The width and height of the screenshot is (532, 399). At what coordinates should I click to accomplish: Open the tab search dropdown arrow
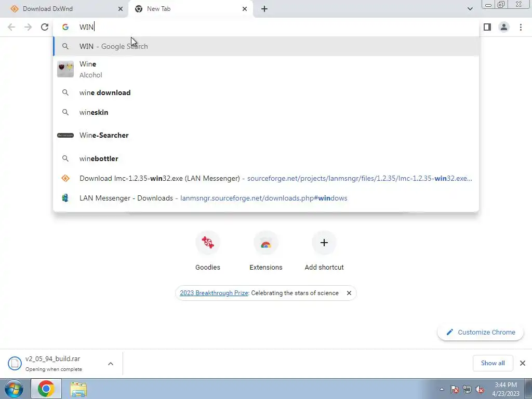[470, 9]
